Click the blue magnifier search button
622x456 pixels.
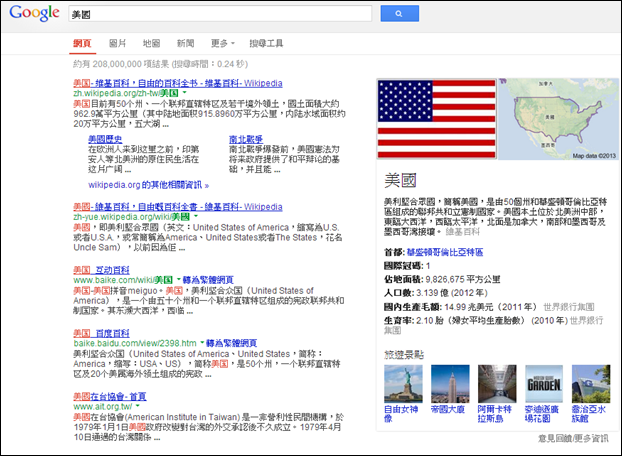point(399,13)
